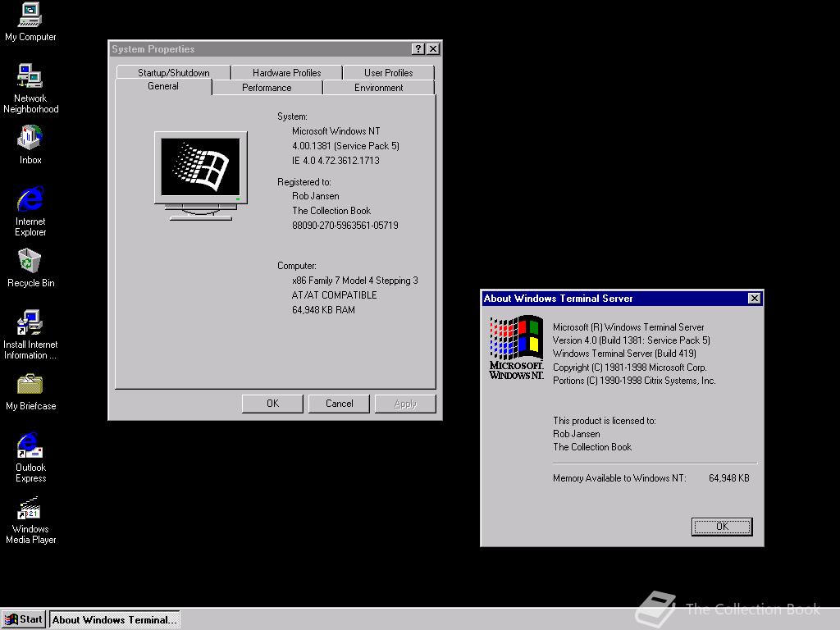
Task: Click 'Microsoft (R) Windows Terminal Server' line
Action: pos(628,326)
